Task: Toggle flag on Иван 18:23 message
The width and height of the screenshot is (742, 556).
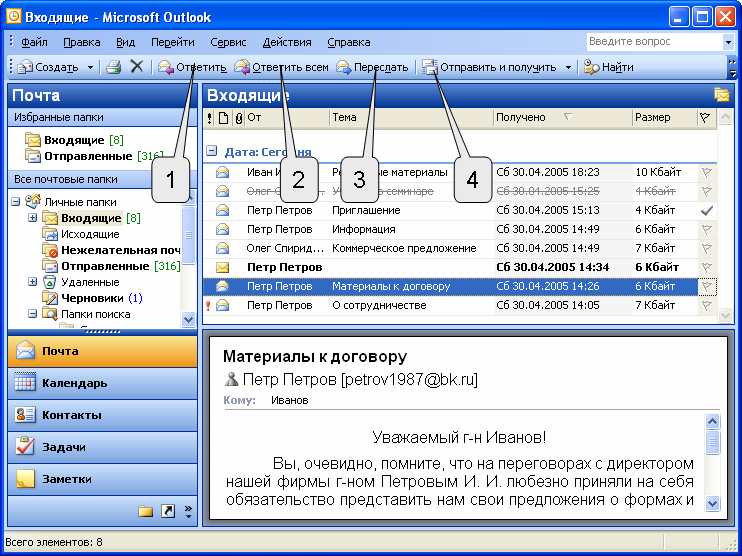Action: pyautogui.click(x=707, y=173)
